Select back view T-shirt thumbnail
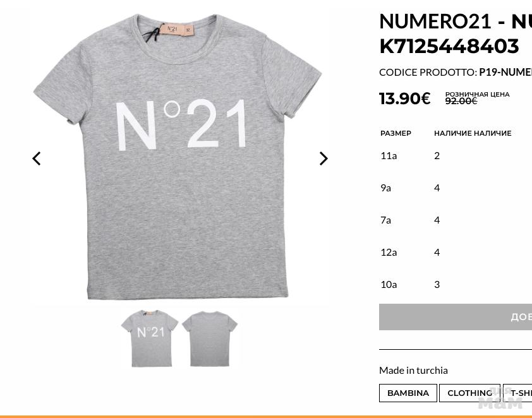Viewport: 532px width, 418px height. point(210,338)
